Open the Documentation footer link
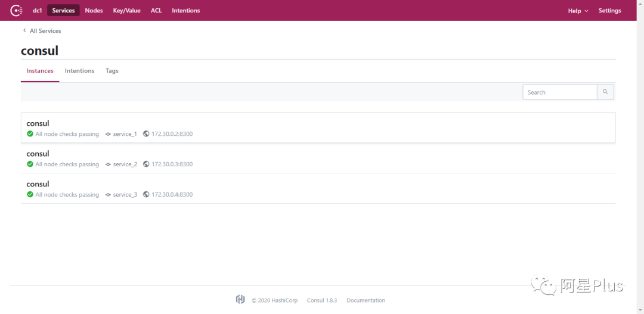644x314 pixels. 366,300
